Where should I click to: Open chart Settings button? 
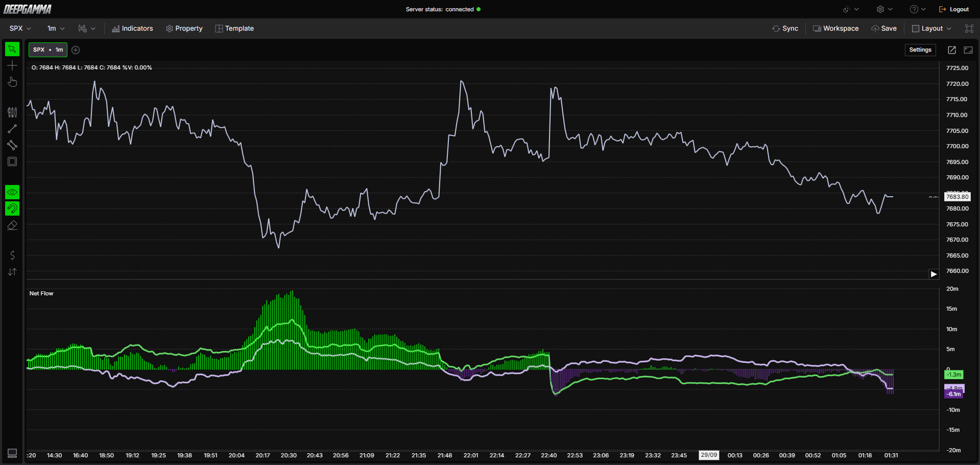click(920, 50)
